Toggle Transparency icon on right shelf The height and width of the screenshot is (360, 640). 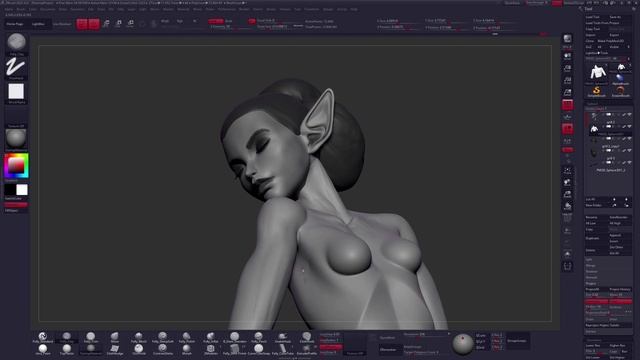click(568, 231)
